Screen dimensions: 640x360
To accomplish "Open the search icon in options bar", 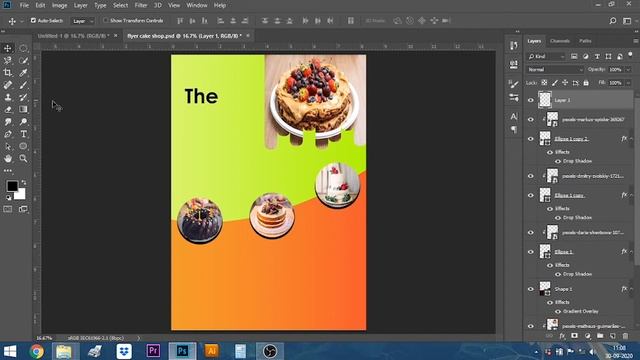I will (613, 21).
